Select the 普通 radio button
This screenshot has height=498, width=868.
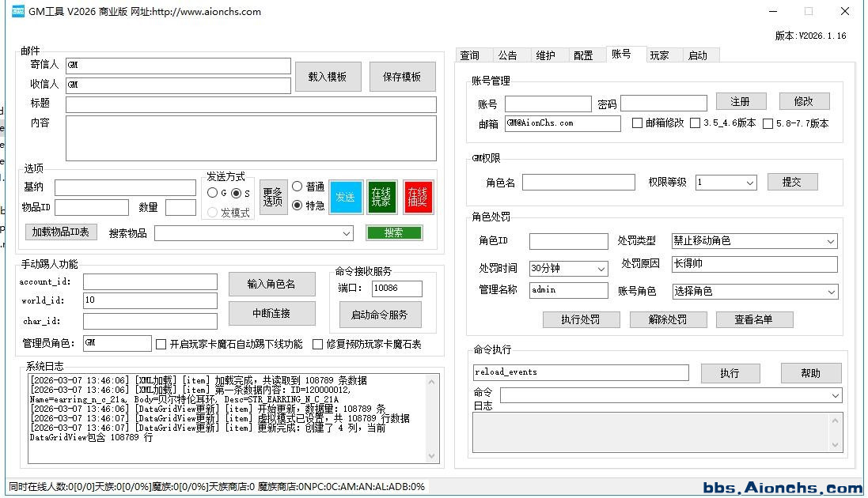298,187
